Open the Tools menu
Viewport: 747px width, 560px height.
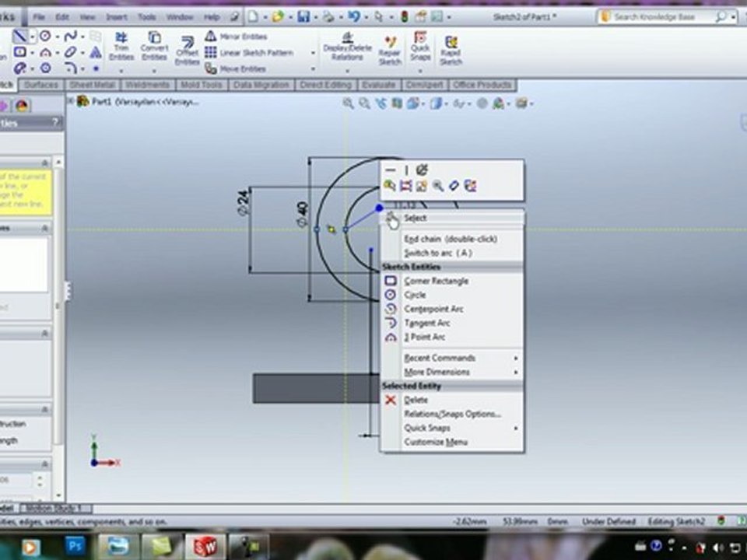click(x=147, y=17)
